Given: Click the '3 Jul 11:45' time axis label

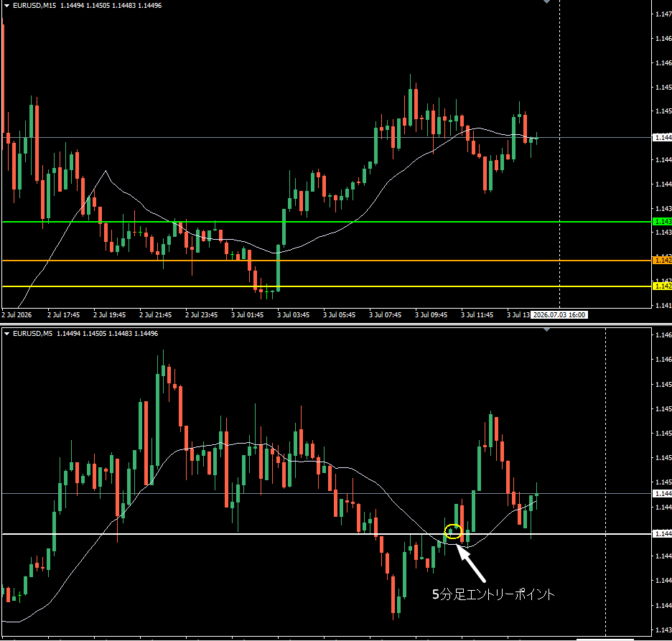Looking at the screenshot, I should [x=477, y=315].
